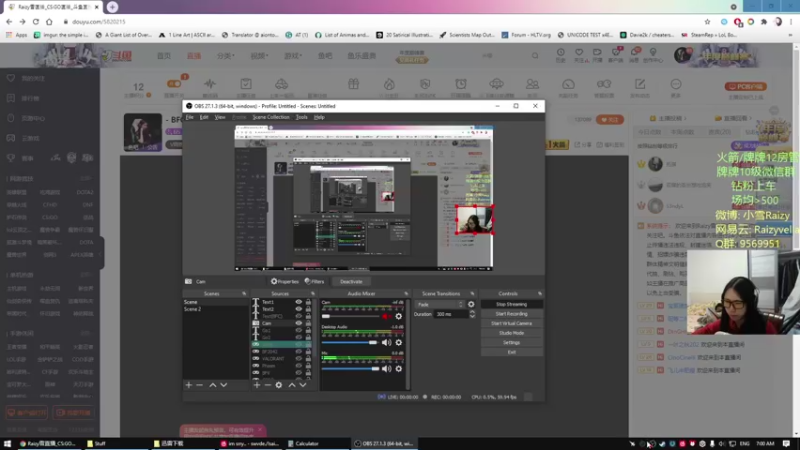Image resolution: width=800 pixels, height=450 pixels.
Task: Move scene down with the arrow icon
Action: (223, 385)
